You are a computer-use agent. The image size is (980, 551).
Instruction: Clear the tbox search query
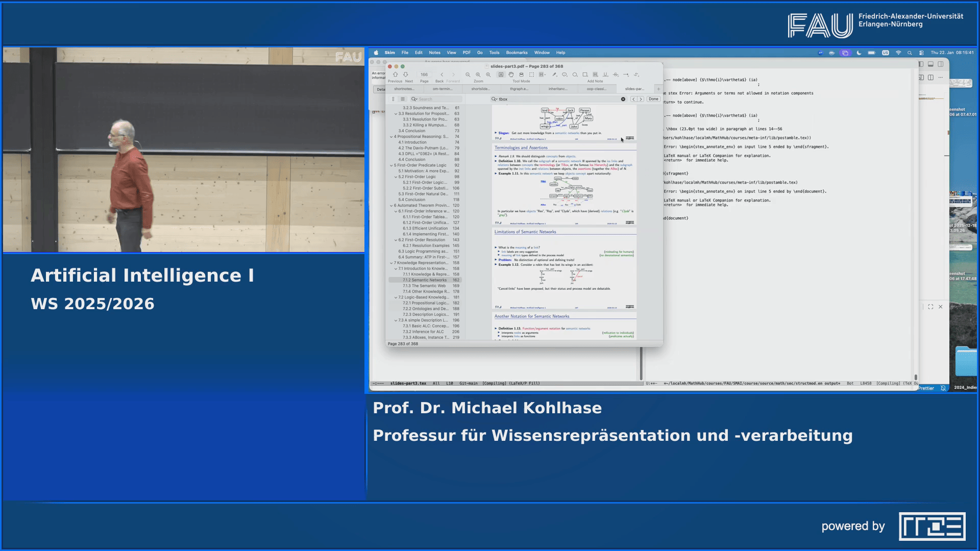pos(623,99)
